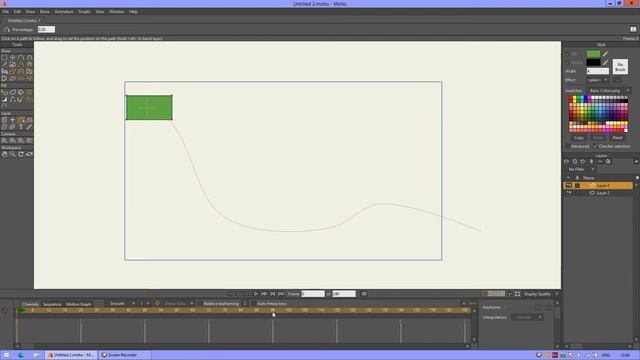Toggle the loop playback icon

click(364, 294)
